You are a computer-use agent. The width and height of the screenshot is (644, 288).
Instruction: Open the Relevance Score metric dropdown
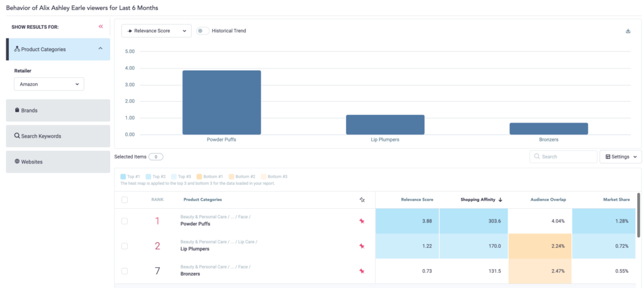click(156, 31)
